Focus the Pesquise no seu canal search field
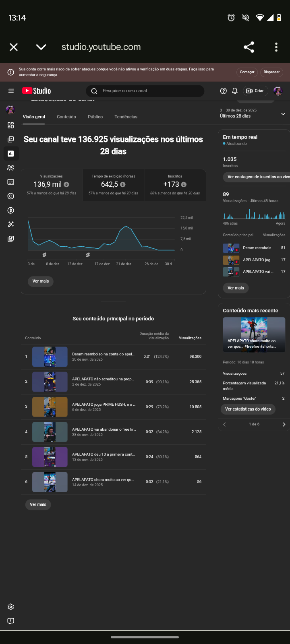 pos(145,91)
